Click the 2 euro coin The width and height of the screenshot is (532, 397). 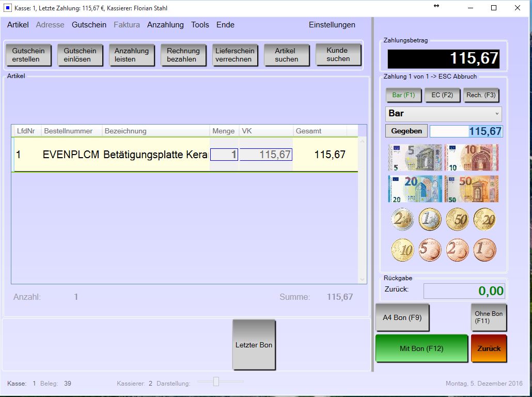tap(402, 220)
